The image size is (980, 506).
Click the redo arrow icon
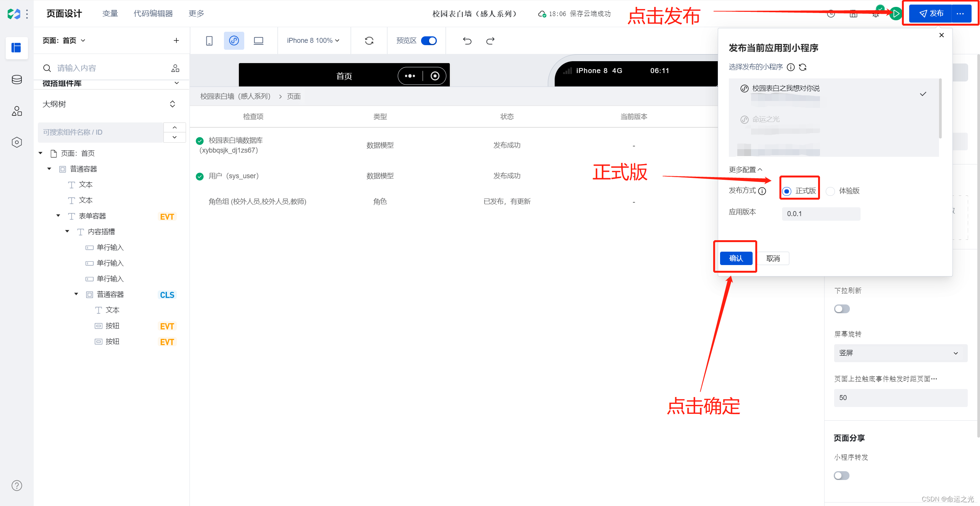(x=490, y=41)
